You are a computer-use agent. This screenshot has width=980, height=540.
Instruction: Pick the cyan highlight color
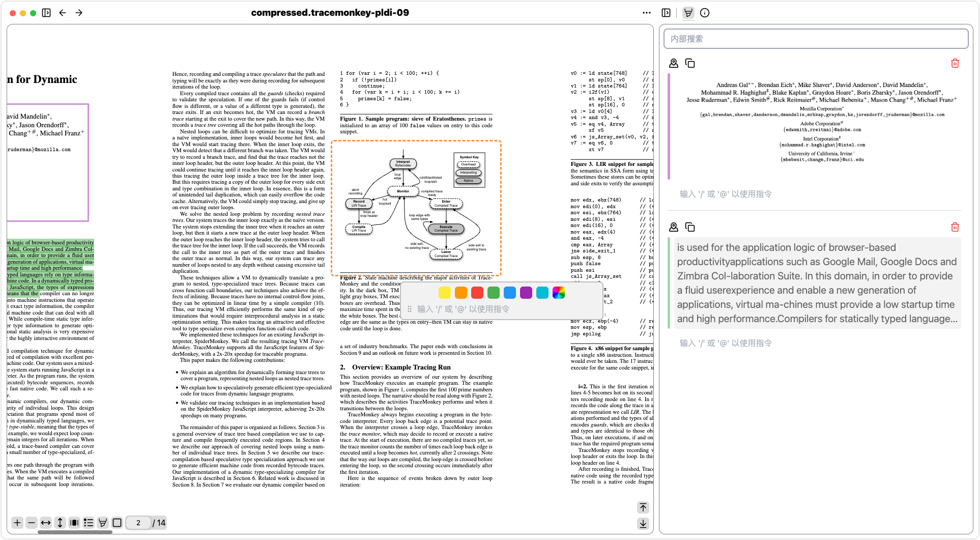542,293
